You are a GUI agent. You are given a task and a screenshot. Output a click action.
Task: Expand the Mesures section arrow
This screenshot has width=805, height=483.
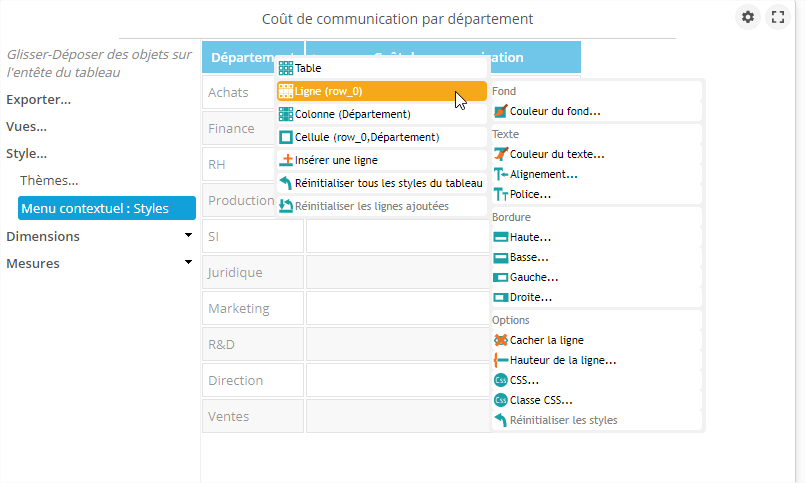coord(188,263)
